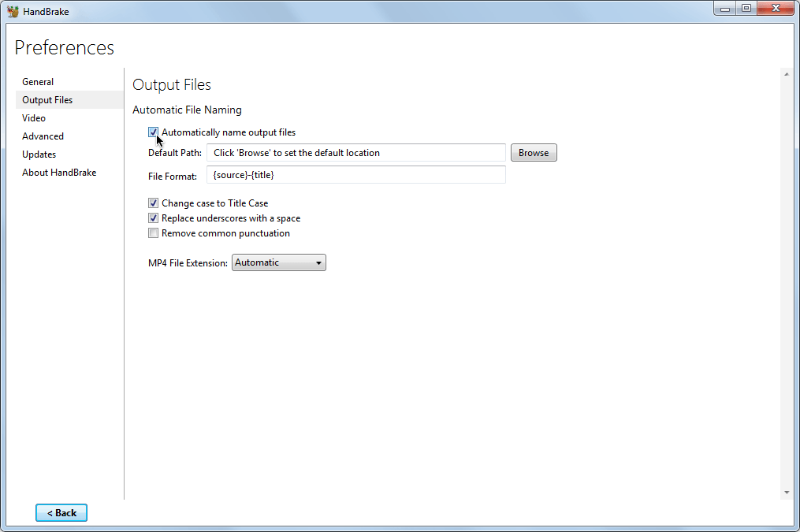Click the HandBrake app icon in title bar
The image size is (800, 532).
13,11
